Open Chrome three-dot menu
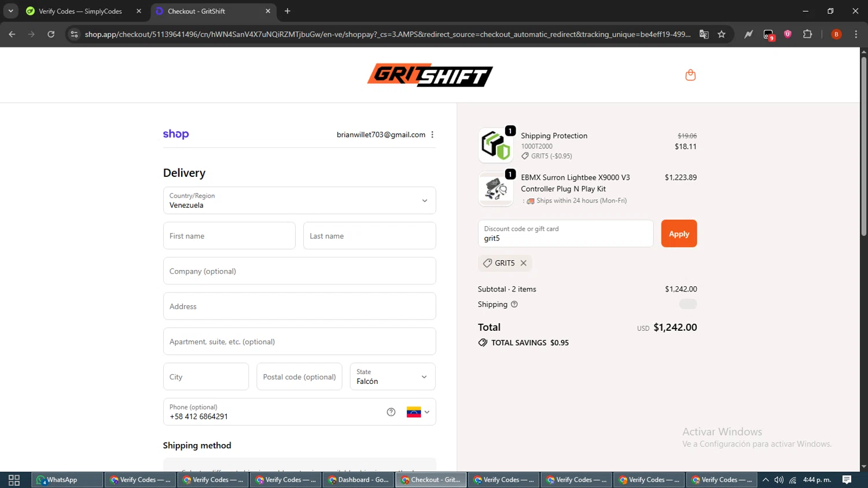This screenshot has width=868, height=488. 856,34
